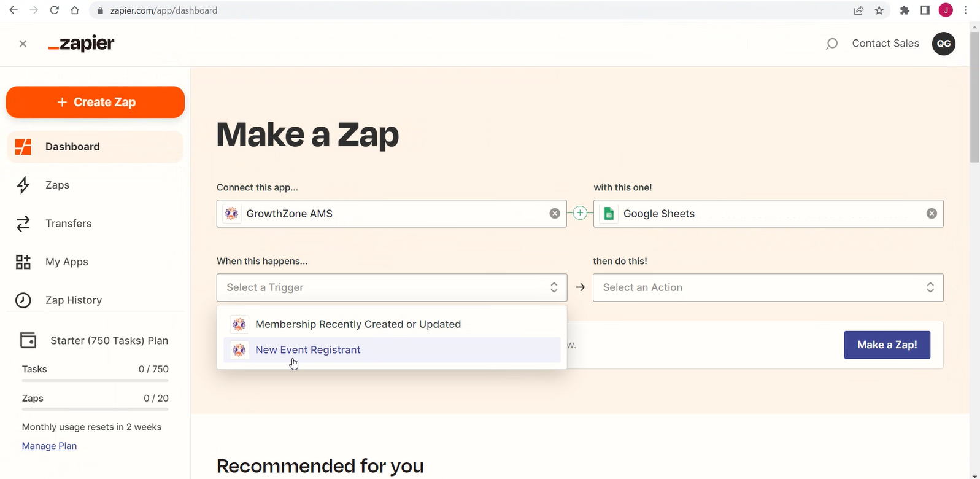Open the Chrome three-dot menu
This screenshot has height=479, width=980.
[966, 10]
